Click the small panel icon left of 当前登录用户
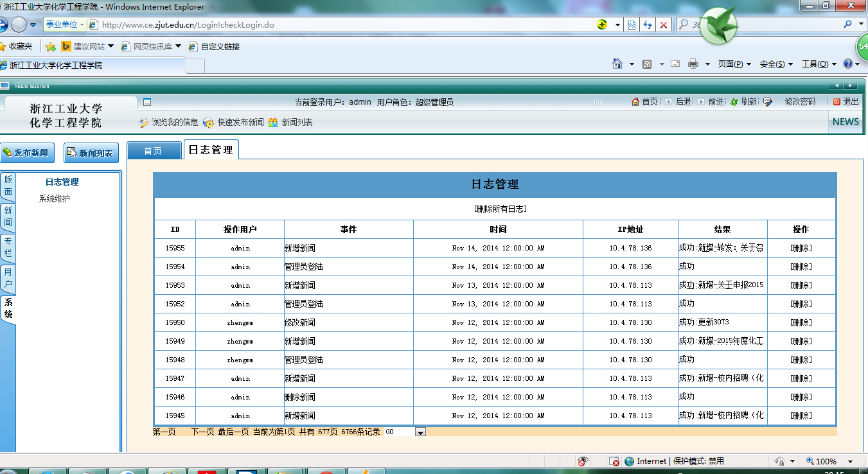This screenshot has width=868, height=474. (x=147, y=102)
